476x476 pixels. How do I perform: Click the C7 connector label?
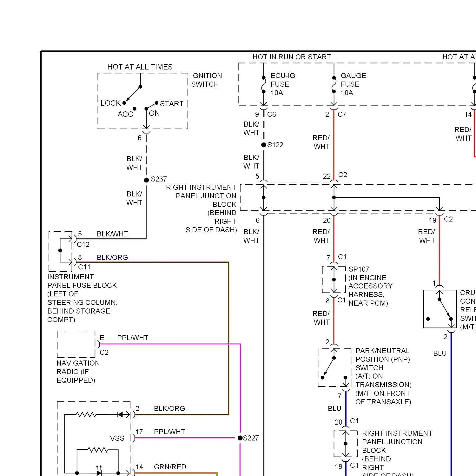342,114
